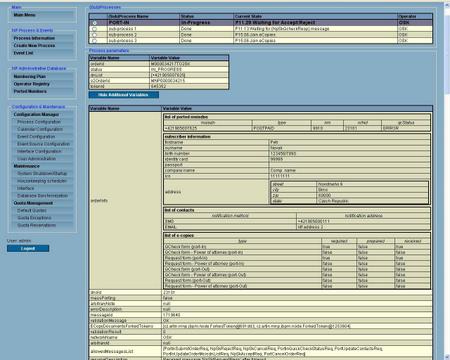The height and width of the screenshot is (360, 450).
Task: Click Hide Additional Variables button
Action: [124, 95]
